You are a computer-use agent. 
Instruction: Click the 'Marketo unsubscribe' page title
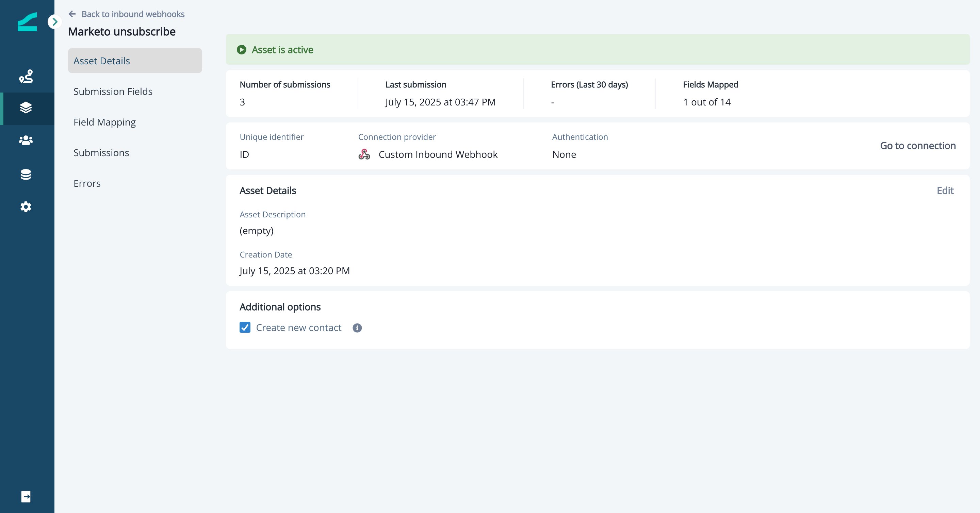click(122, 32)
